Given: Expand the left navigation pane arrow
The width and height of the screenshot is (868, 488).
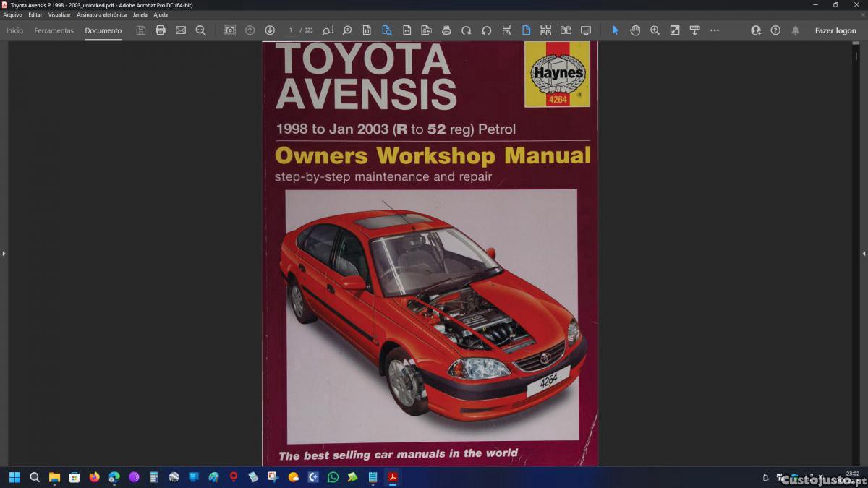Looking at the screenshot, I should (4, 254).
